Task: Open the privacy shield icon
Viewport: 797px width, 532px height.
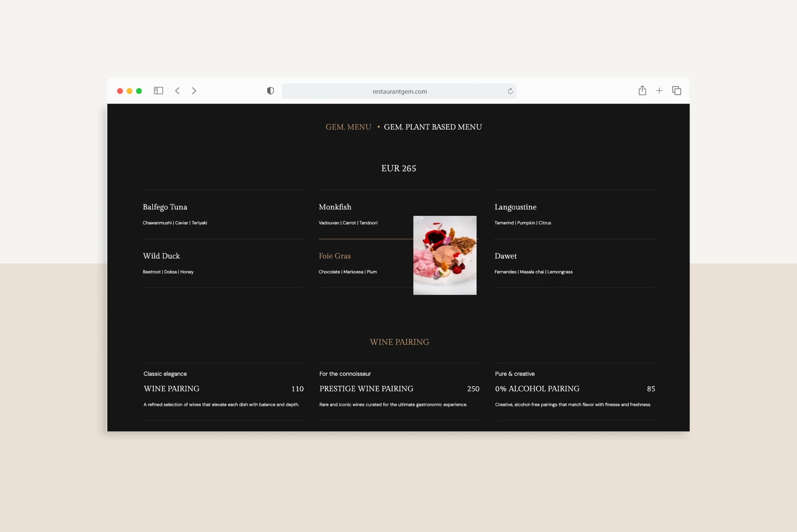Action: pos(270,91)
